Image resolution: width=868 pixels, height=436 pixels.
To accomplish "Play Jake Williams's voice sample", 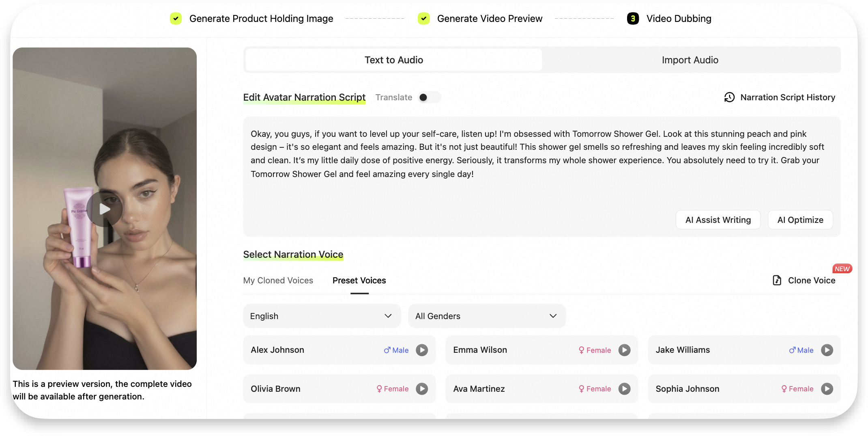I will coord(827,350).
